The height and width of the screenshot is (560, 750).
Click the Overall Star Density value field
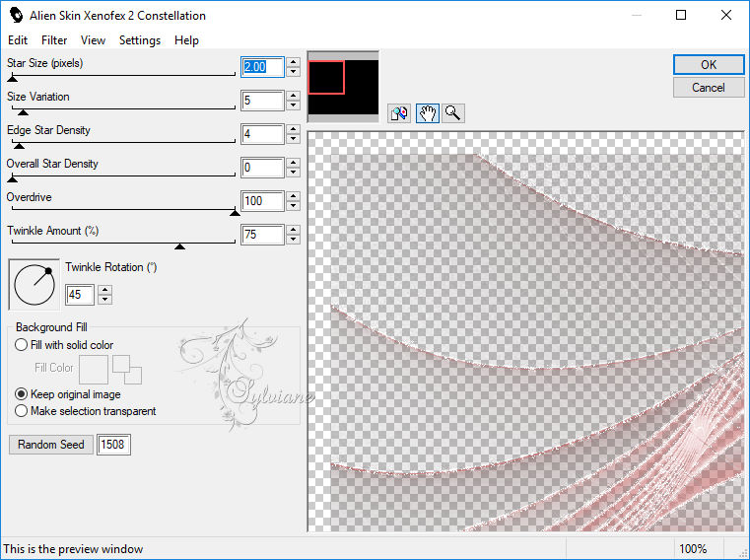click(x=262, y=168)
